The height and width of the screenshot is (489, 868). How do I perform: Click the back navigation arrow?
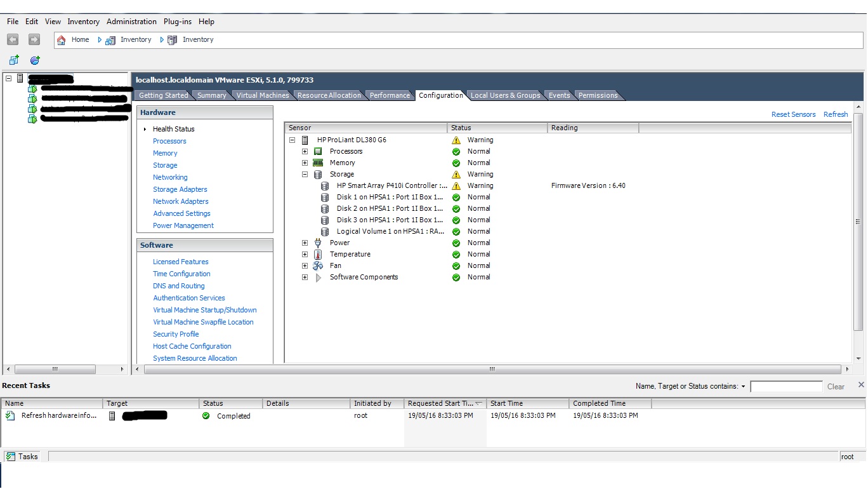coord(12,39)
